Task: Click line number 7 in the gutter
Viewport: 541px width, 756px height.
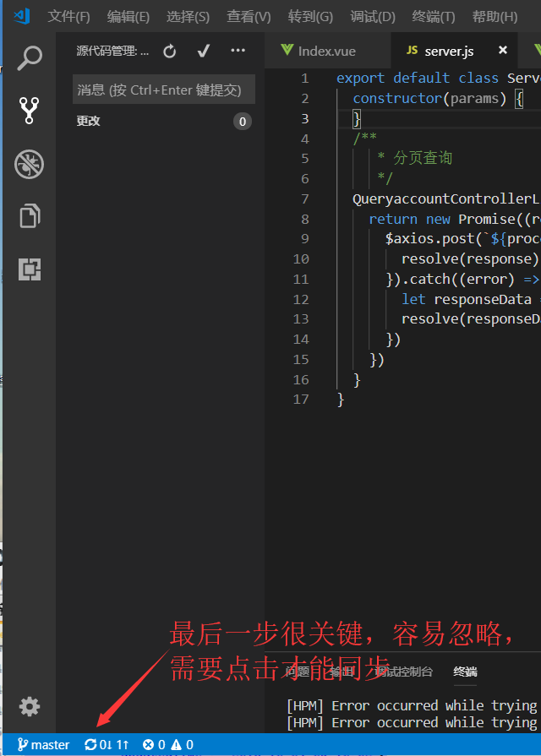Action: [x=304, y=199]
